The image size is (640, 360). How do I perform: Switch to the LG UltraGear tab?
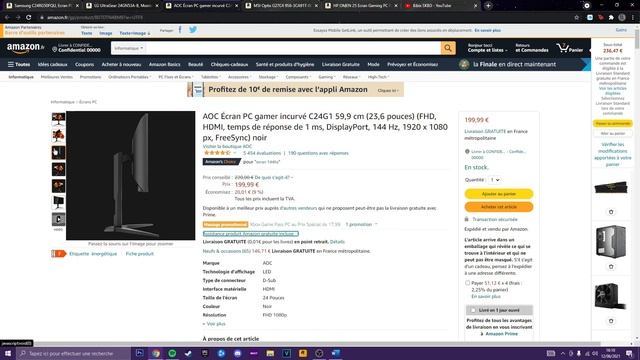tap(122, 6)
